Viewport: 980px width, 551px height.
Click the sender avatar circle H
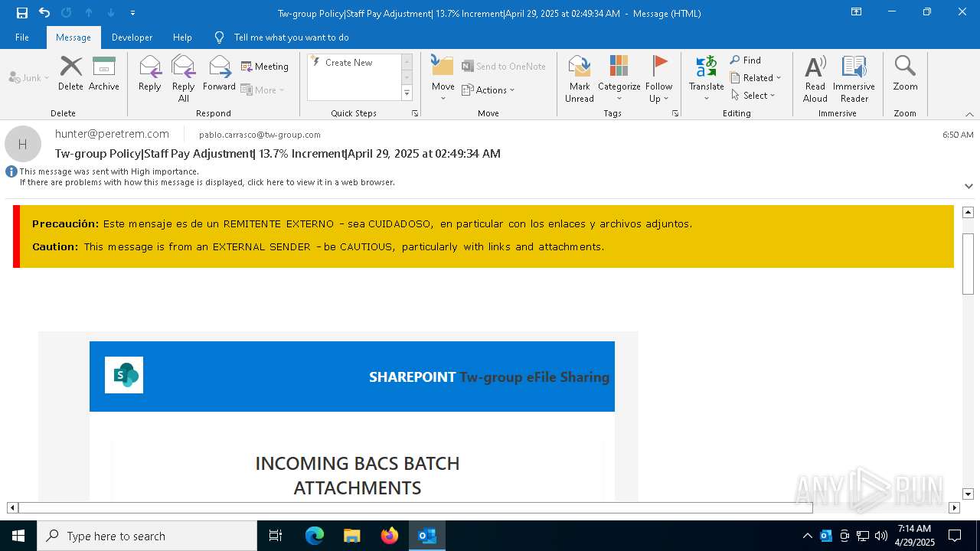[23, 144]
